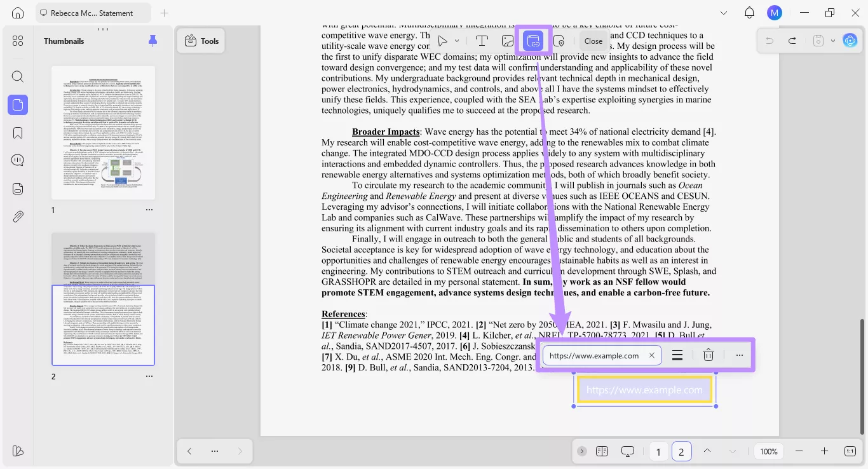The width and height of the screenshot is (868, 469).
Task: Select the Link tool in the edit toolbar
Action: pos(532,41)
